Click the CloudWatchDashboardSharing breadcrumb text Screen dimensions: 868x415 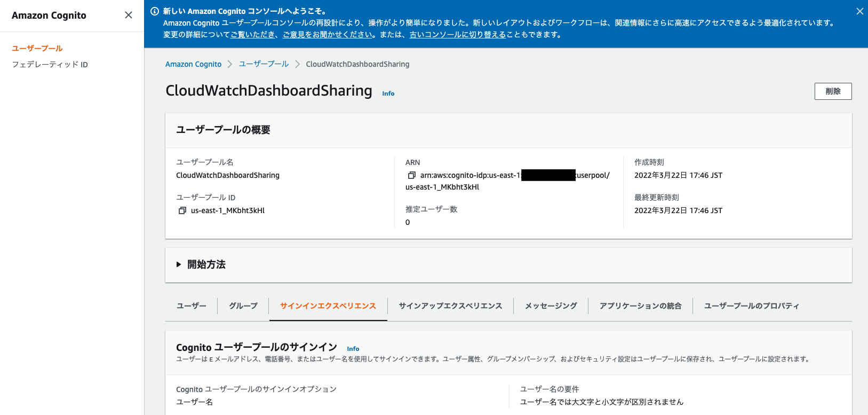357,64
